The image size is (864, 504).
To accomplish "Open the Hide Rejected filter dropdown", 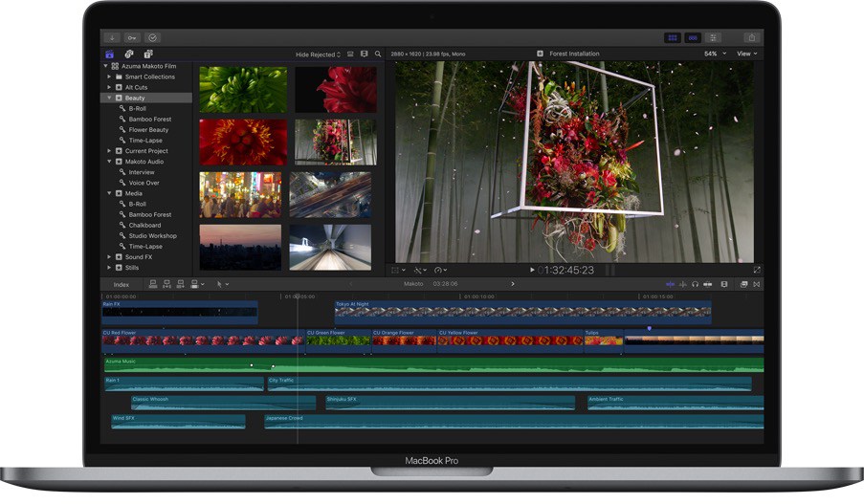I will pyautogui.click(x=318, y=55).
